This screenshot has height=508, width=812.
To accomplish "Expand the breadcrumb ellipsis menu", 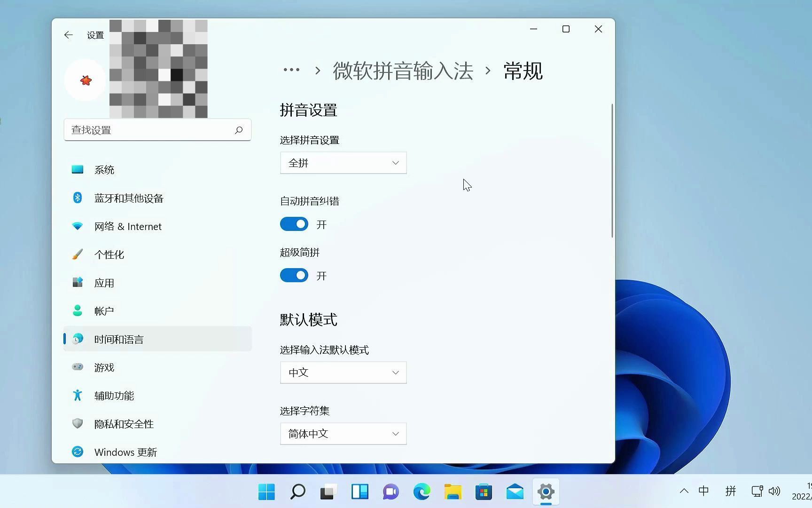I will [291, 70].
